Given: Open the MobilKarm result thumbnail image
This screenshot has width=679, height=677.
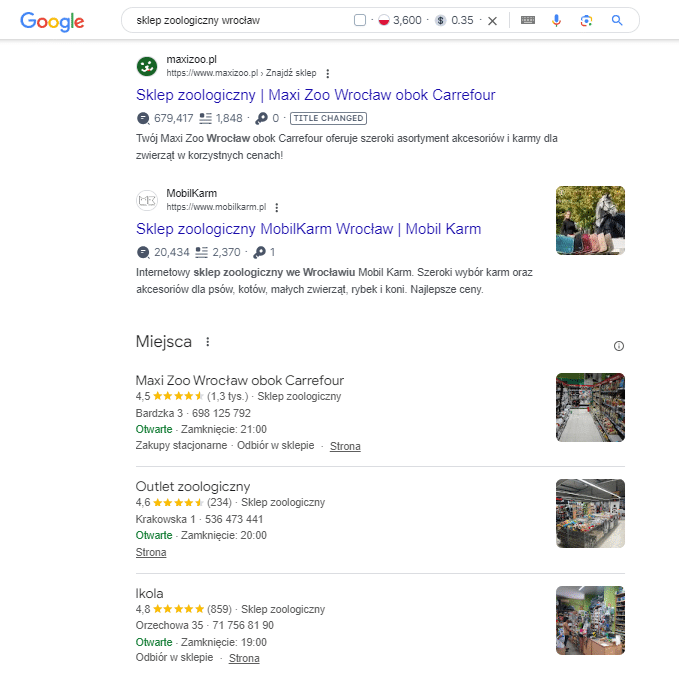Looking at the screenshot, I should point(590,220).
